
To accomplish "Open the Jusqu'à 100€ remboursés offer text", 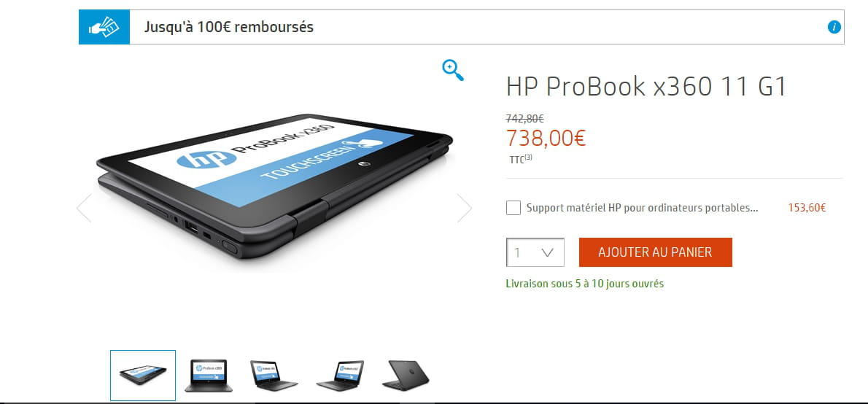I will coord(229,26).
